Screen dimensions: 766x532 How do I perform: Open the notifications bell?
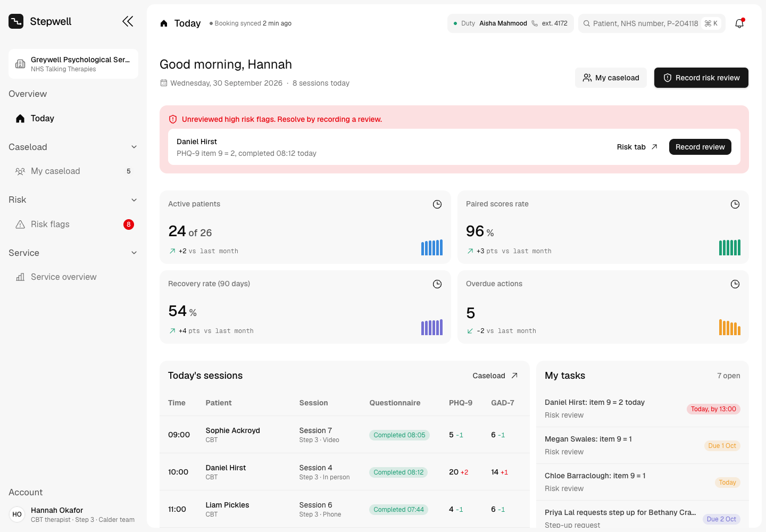(x=739, y=23)
